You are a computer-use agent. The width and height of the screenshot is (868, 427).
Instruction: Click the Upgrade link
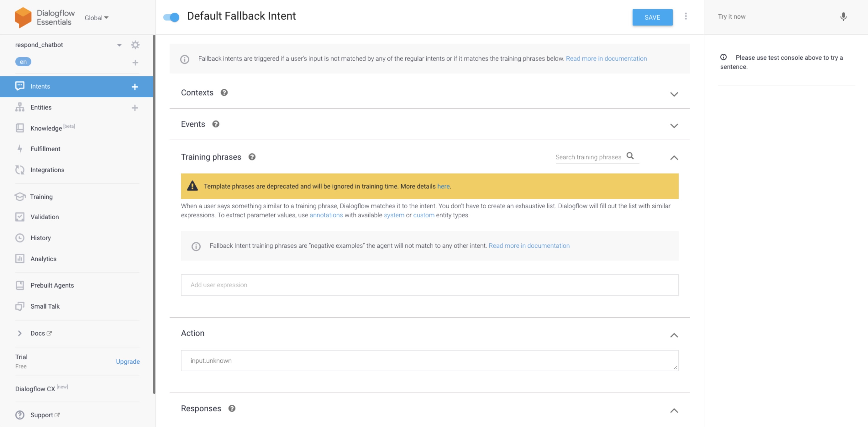128,361
